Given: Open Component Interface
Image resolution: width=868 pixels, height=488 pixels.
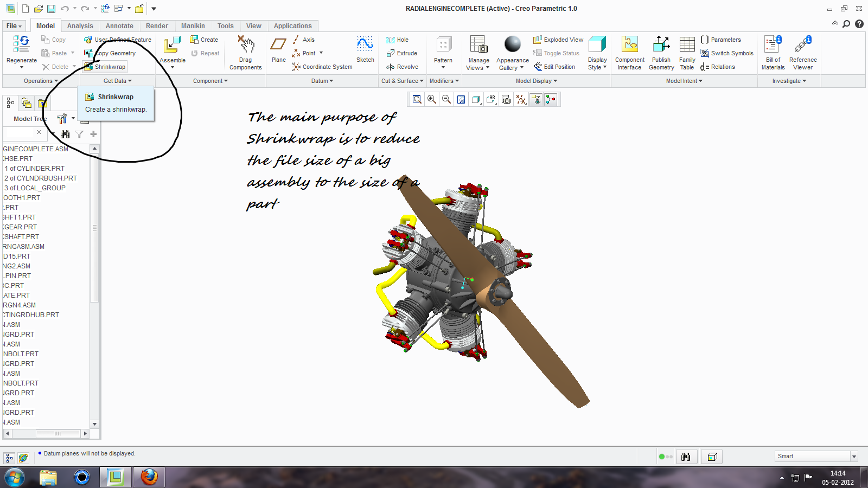Looking at the screenshot, I should coord(630,53).
